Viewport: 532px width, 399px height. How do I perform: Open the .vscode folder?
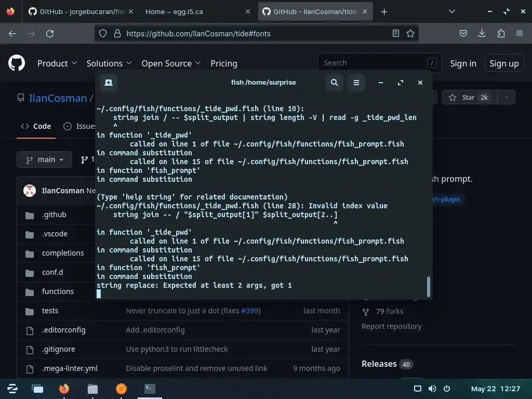tap(55, 234)
